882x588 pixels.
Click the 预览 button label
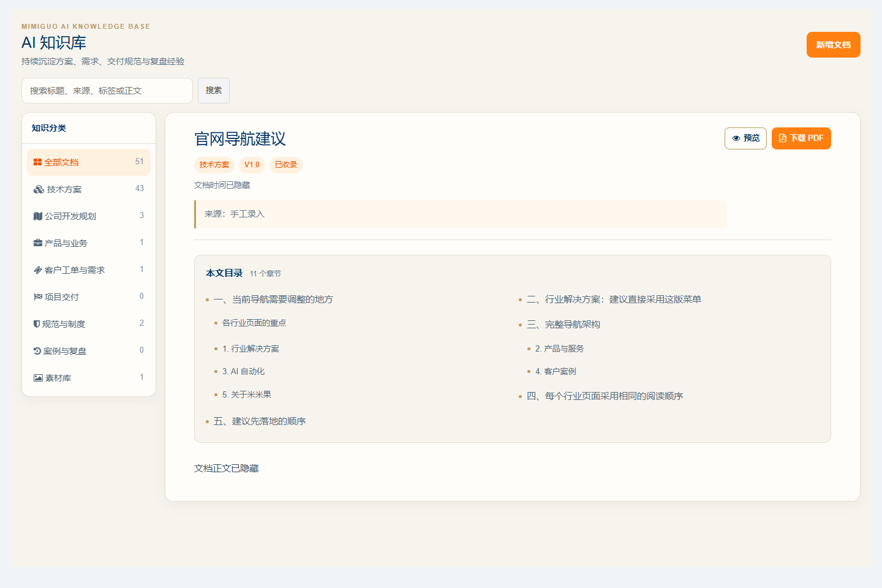752,138
